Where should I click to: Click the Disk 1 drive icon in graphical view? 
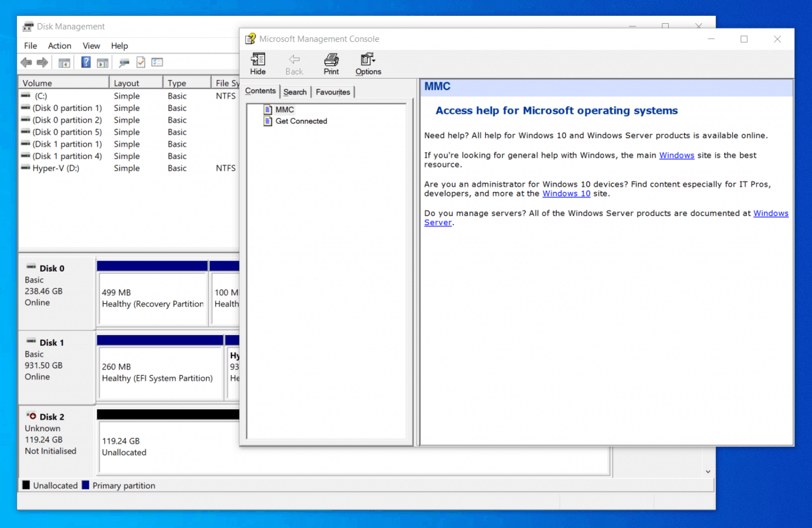coord(31,341)
